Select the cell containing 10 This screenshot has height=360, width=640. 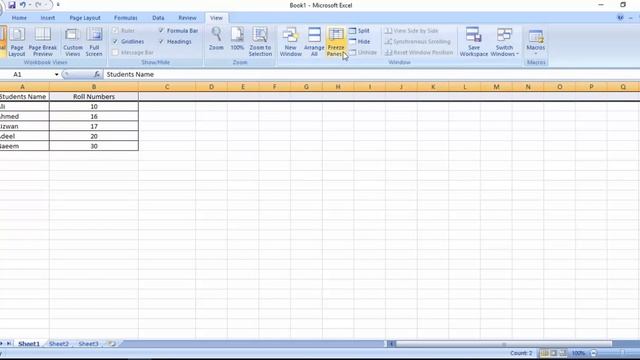point(94,107)
